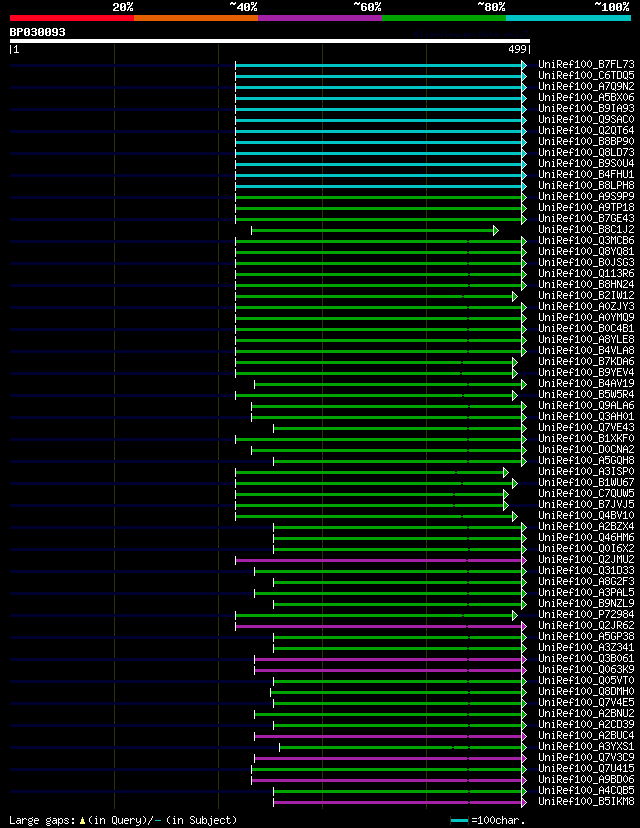Click the UniRef100_A0ZJY3 identifier

click(x=586, y=307)
